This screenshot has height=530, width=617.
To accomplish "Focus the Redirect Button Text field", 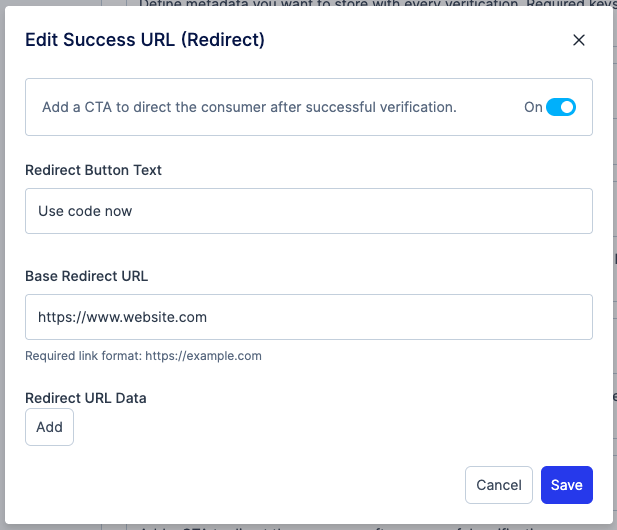I will [308, 211].
